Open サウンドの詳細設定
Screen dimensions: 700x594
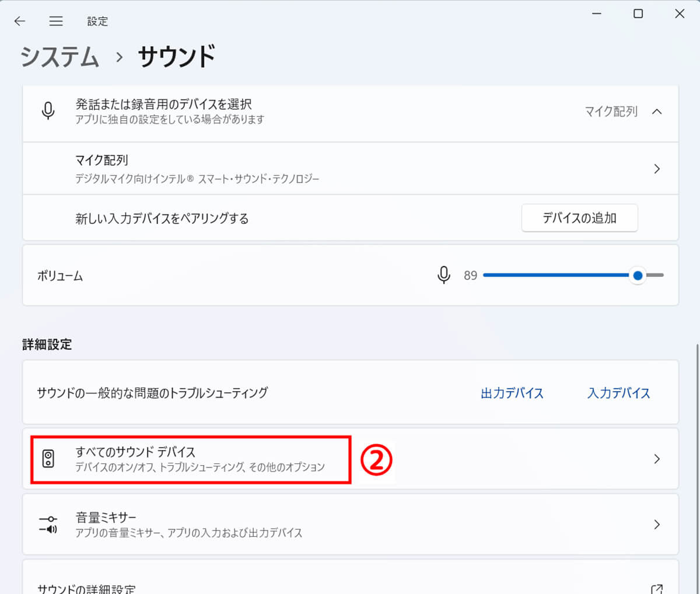point(351,577)
